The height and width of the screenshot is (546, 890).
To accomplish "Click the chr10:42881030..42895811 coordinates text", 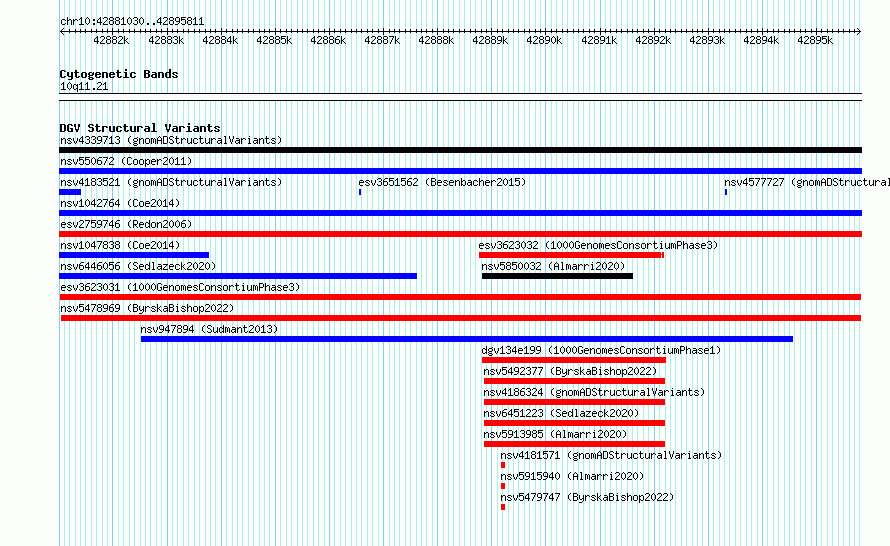I will (x=132, y=22).
